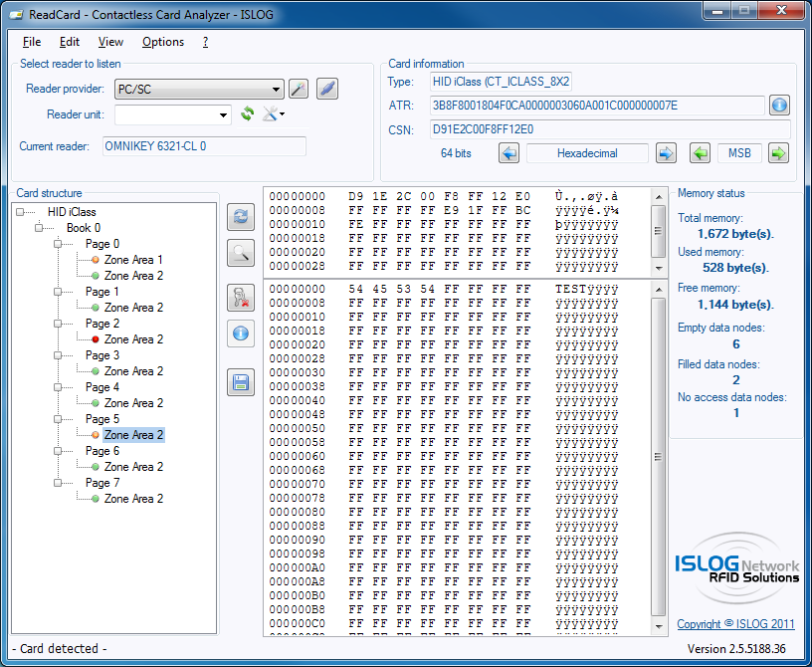
Task: Click green right arrow beside MSB
Action: click(778, 153)
